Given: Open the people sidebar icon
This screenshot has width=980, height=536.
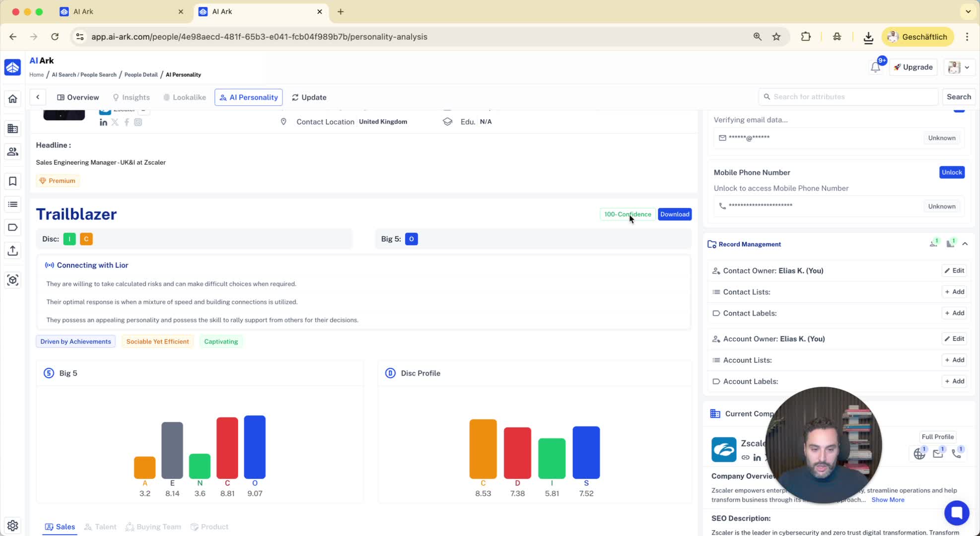Looking at the screenshot, I should [12, 152].
